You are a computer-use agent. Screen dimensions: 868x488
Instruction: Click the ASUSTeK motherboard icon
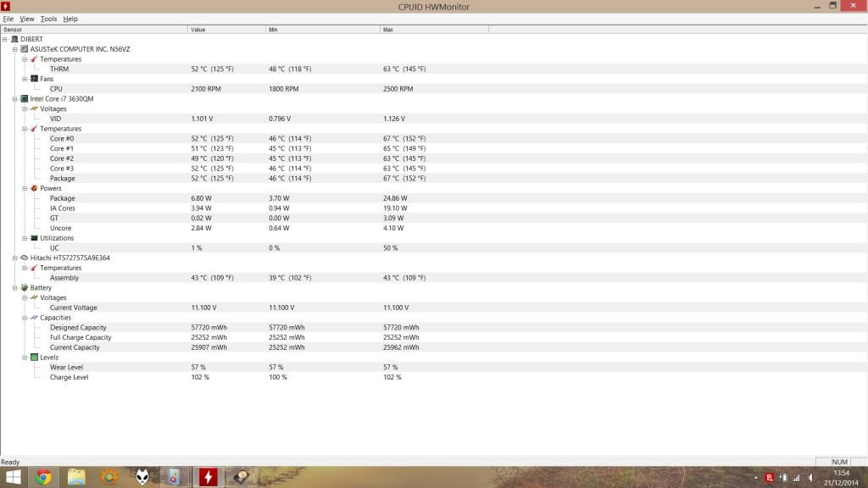click(25, 49)
